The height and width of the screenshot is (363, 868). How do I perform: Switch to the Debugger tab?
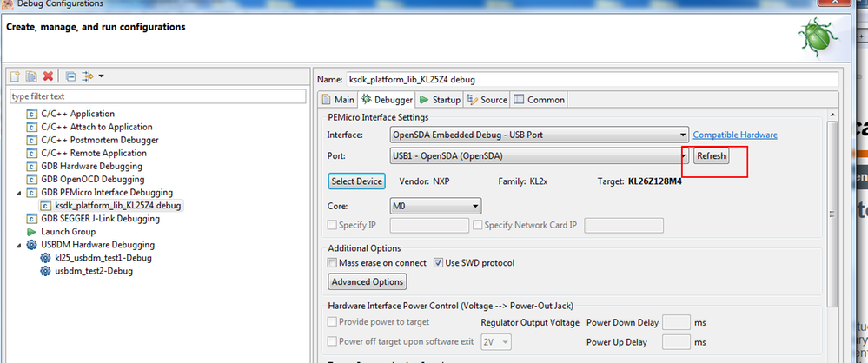click(x=387, y=100)
